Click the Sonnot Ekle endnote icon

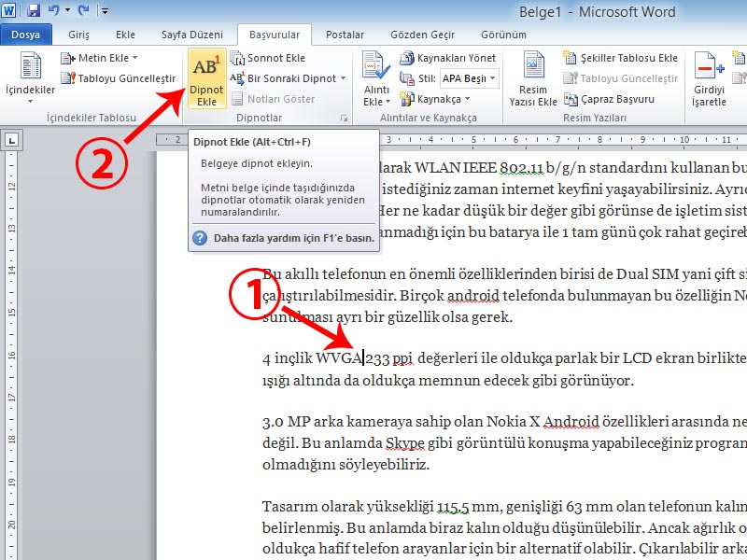pyautogui.click(x=237, y=58)
